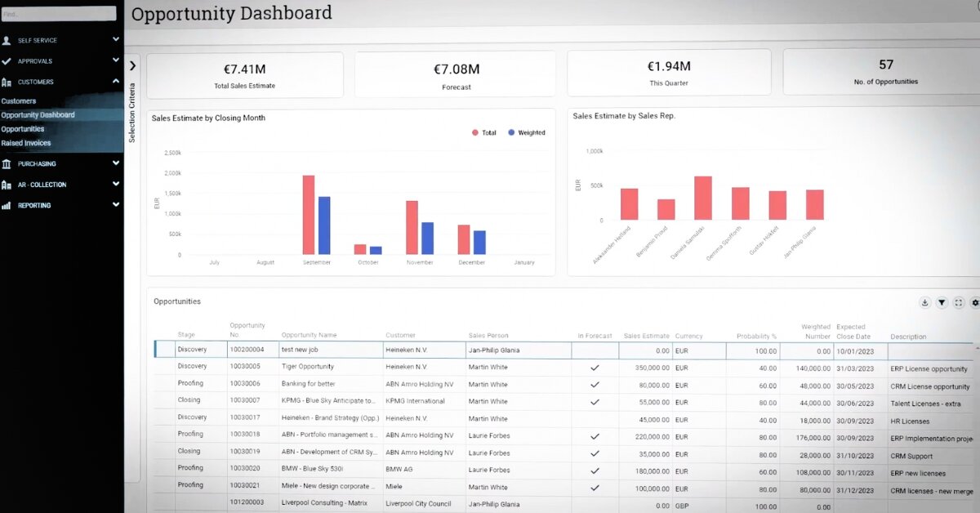Expand the Selection Criteria panel arrow
The width and height of the screenshot is (980, 513).
132,66
